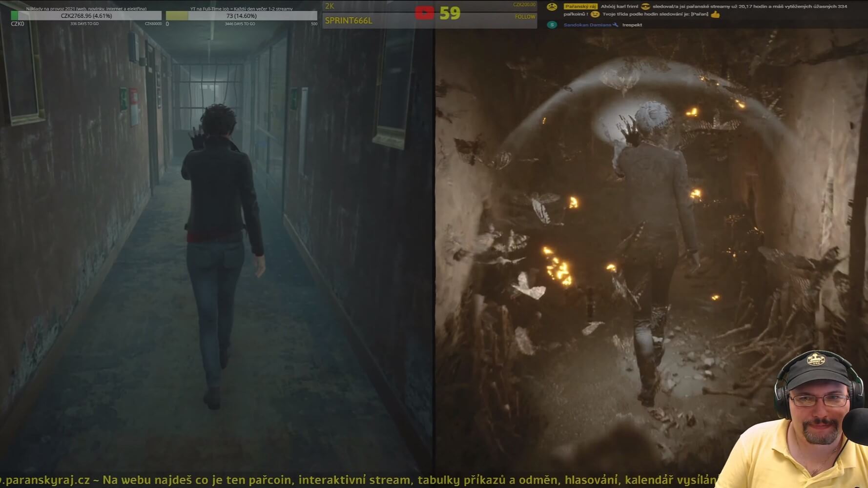The image size is (868, 488).
Task: Click the CZK200.00 amount in the alert panel
Action: [x=524, y=5]
